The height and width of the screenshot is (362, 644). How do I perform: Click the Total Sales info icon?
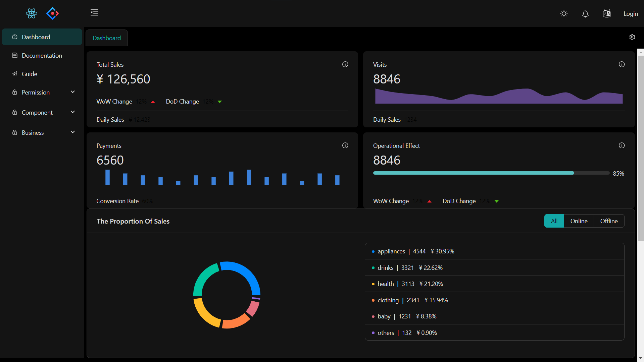point(345,64)
